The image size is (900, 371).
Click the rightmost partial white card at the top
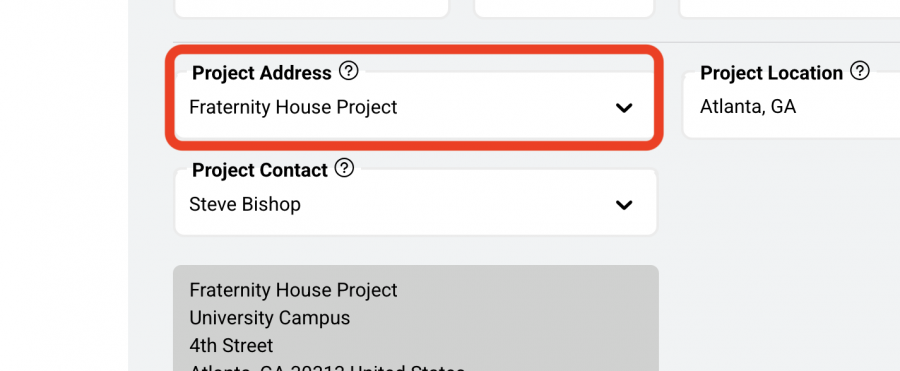789,8
